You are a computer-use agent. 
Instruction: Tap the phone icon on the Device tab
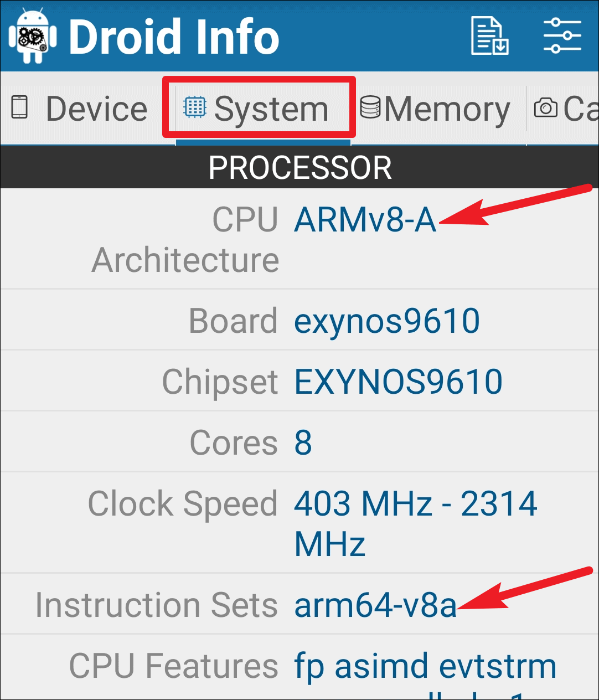coord(18,108)
